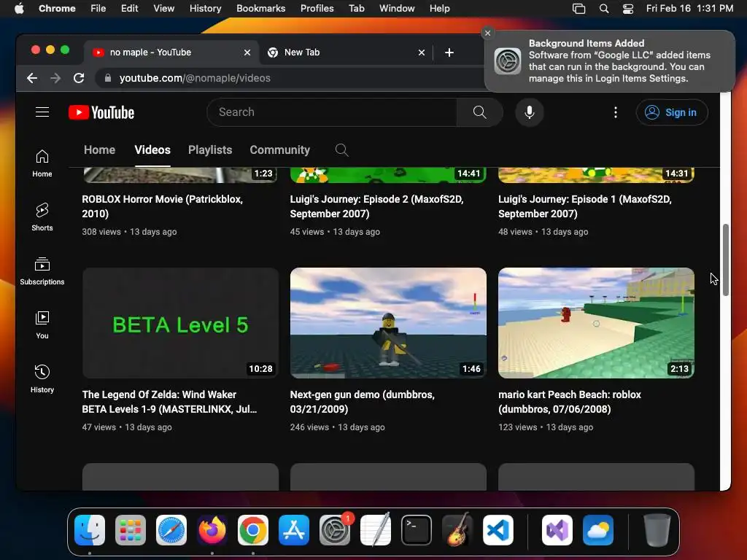Open Visual Studio Code from the Dock

coord(498,530)
